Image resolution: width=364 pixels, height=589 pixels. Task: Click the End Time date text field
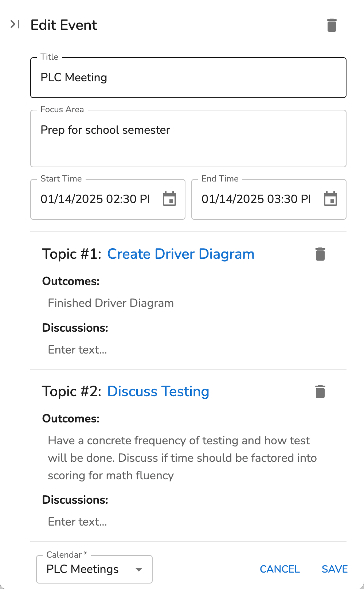pyautogui.click(x=257, y=199)
